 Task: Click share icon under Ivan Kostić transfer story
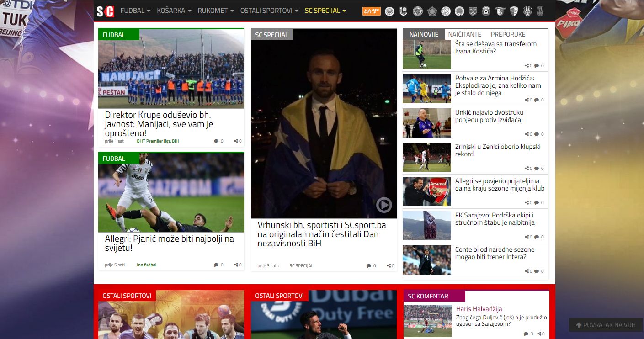[x=527, y=66]
